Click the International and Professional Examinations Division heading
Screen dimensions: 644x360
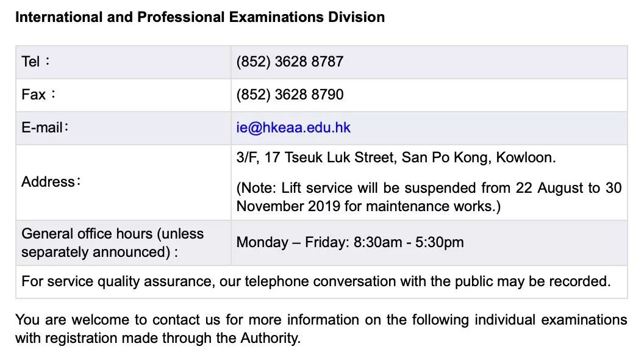[x=200, y=17]
